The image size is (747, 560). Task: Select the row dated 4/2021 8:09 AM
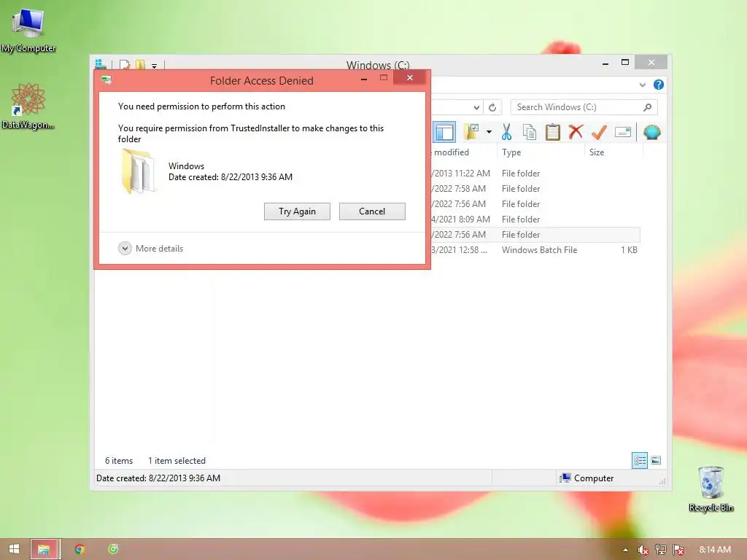click(535, 219)
